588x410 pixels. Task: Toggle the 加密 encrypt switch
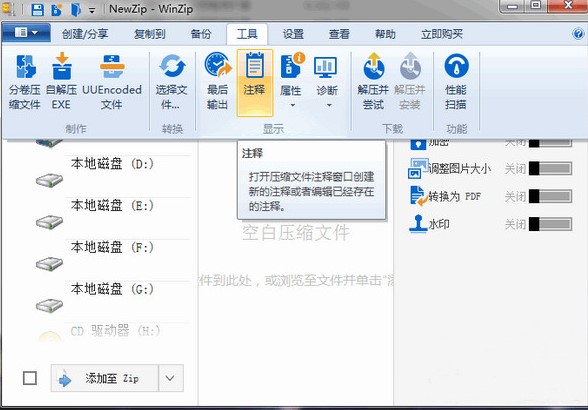coord(550,142)
